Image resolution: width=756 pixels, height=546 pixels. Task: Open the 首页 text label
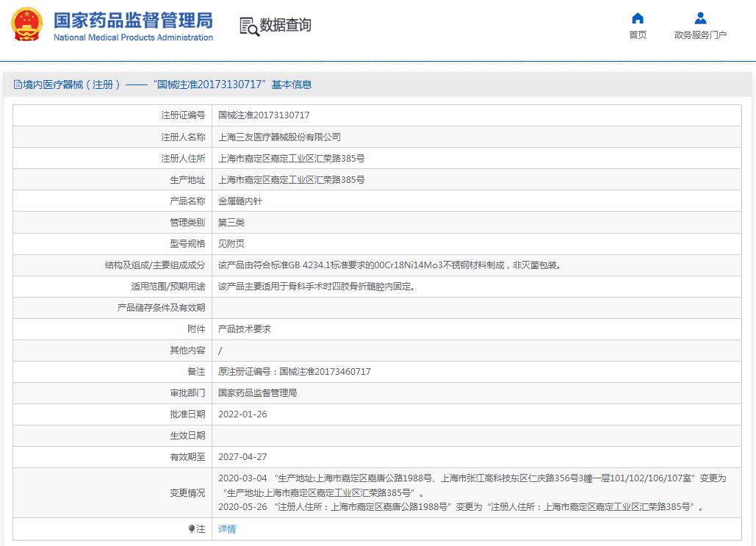(x=638, y=35)
